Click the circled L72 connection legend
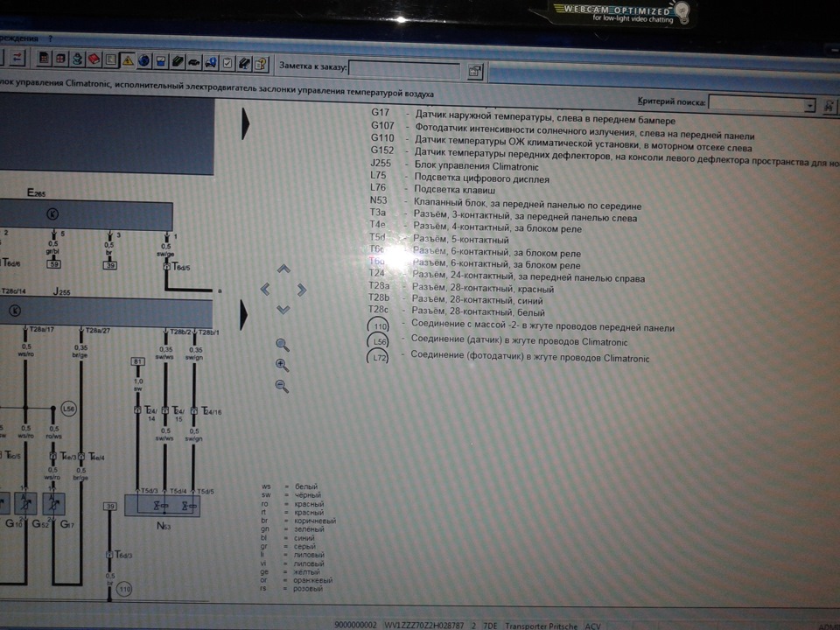The height and width of the screenshot is (630, 840). [x=378, y=357]
